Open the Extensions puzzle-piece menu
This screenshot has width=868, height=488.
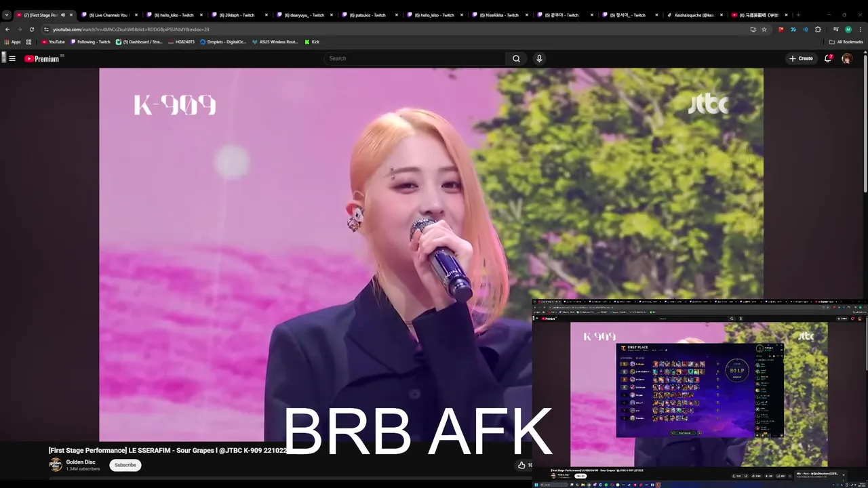coord(818,30)
